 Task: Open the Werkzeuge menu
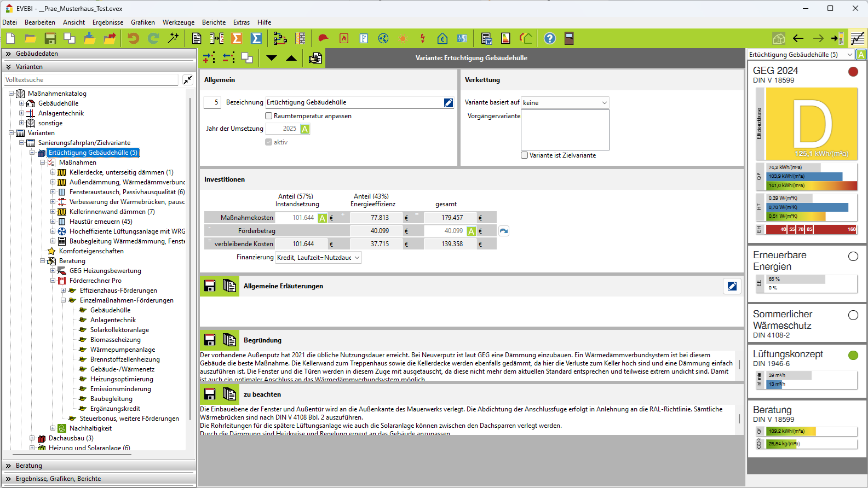179,22
